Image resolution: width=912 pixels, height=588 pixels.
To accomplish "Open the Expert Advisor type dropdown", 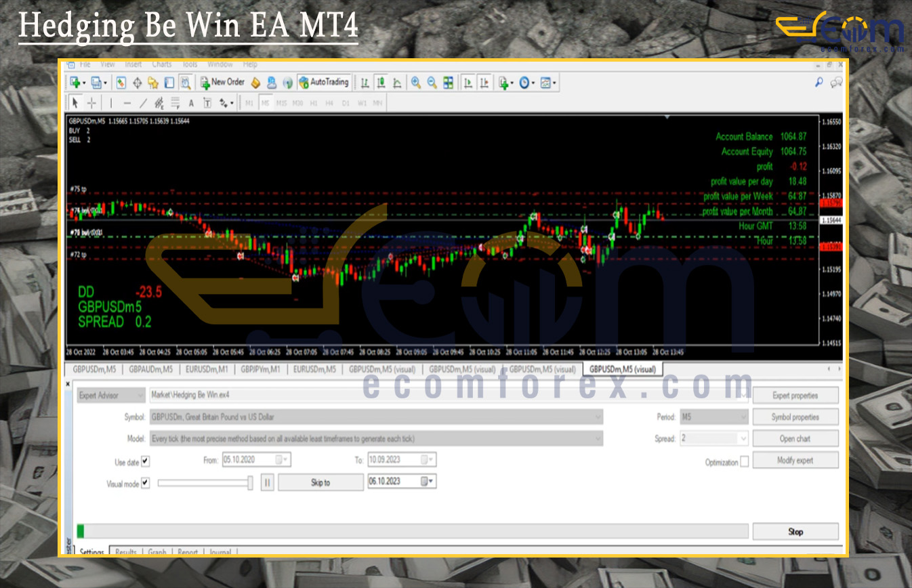I will 140,396.
